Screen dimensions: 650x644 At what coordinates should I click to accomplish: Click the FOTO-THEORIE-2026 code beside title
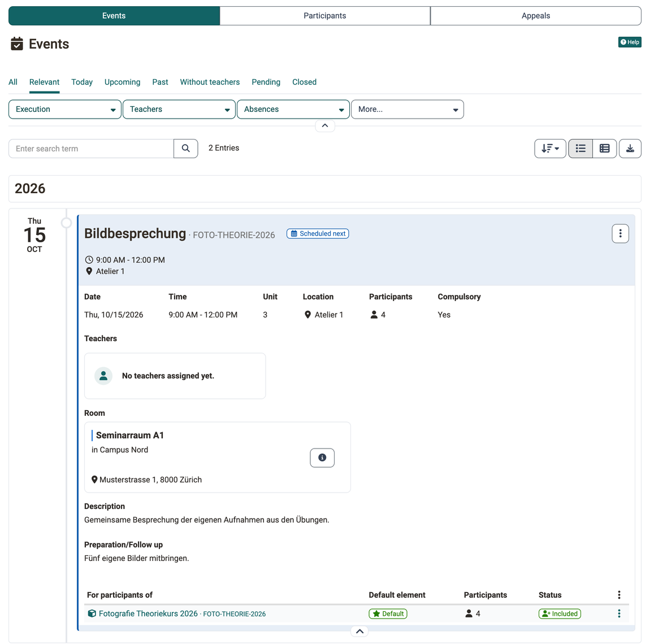point(234,235)
